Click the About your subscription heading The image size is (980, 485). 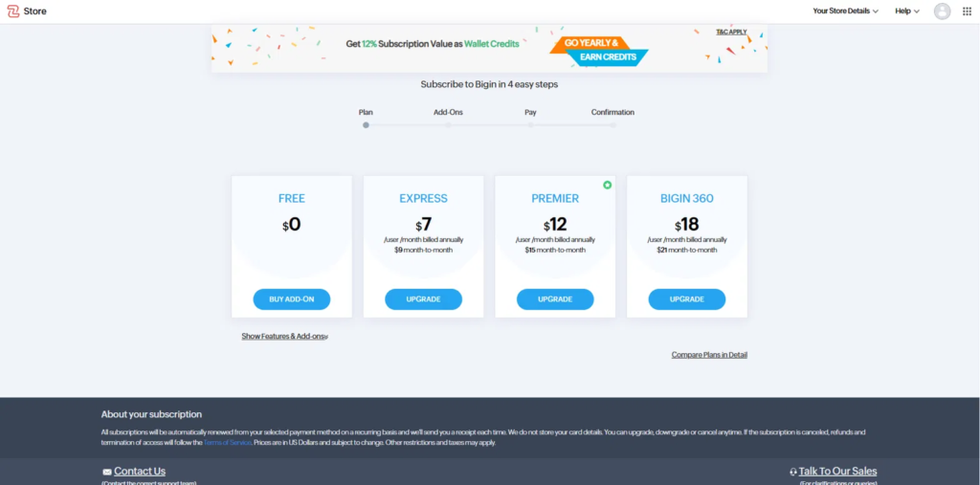151,414
